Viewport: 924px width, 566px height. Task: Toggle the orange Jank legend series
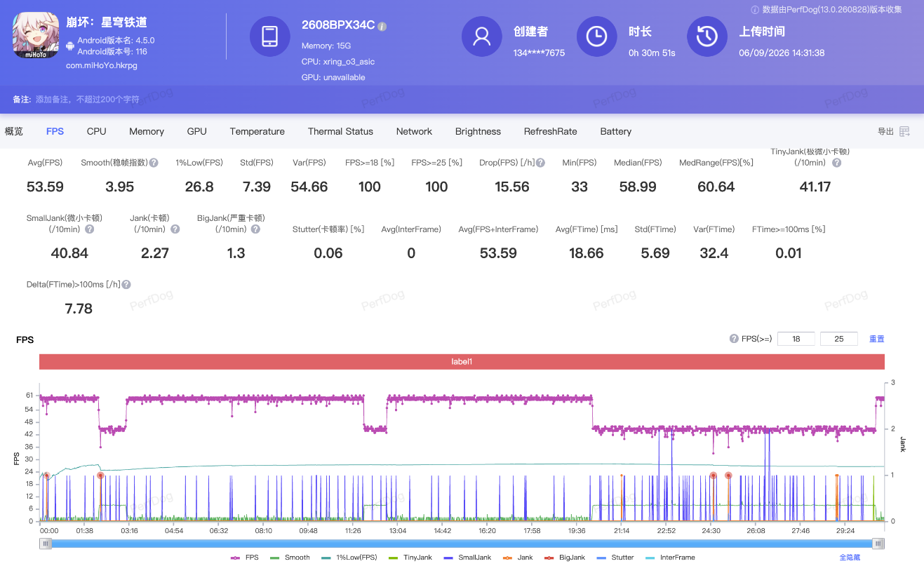point(518,558)
